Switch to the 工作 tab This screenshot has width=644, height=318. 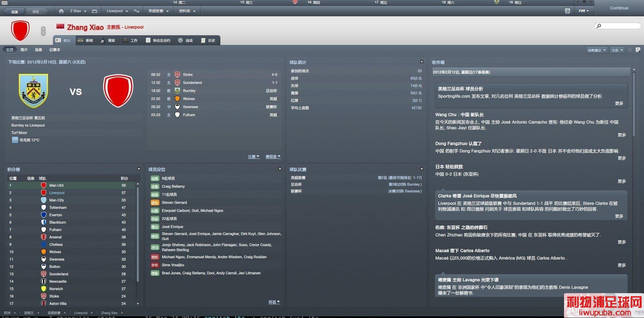pos(130,40)
